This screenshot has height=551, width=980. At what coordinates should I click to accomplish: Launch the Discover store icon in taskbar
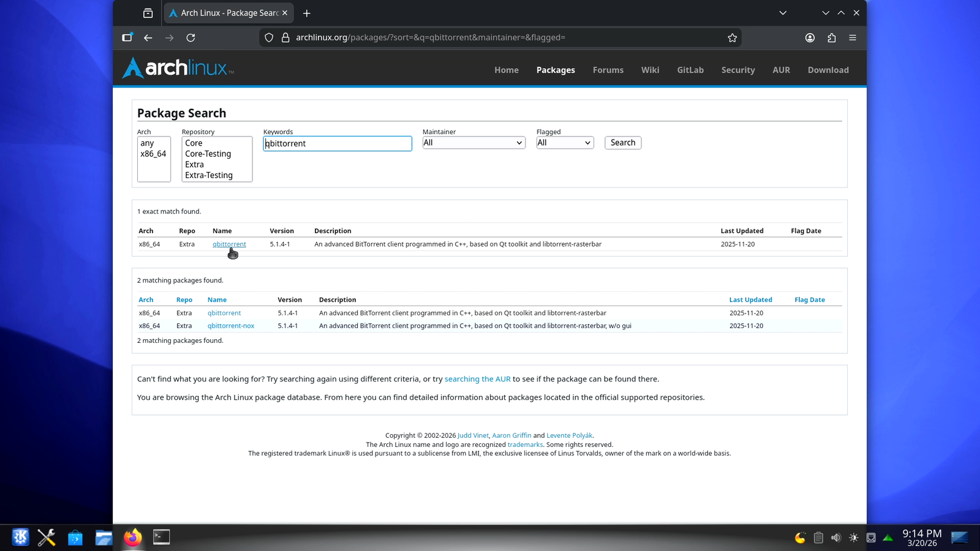coord(75,538)
